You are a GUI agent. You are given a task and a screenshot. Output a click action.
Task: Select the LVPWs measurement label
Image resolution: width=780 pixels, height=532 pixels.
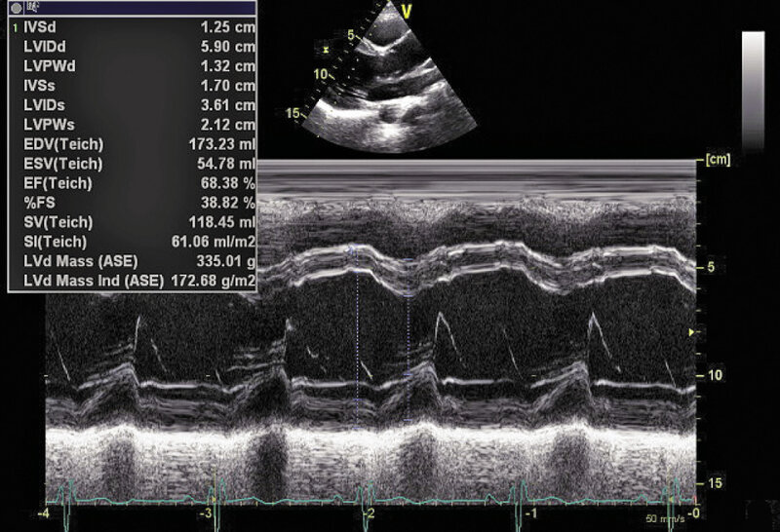pyautogui.click(x=50, y=125)
